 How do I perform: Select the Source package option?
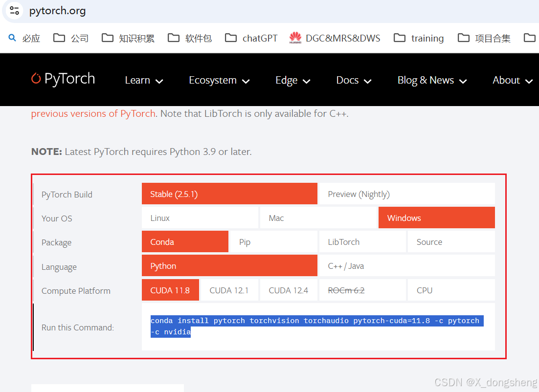click(451, 242)
